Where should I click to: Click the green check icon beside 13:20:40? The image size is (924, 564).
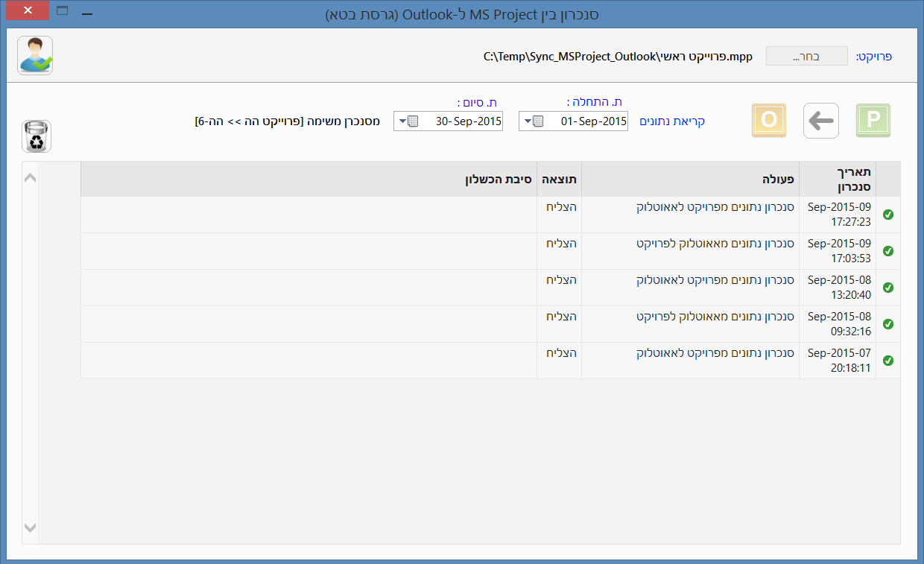(888, 288)
